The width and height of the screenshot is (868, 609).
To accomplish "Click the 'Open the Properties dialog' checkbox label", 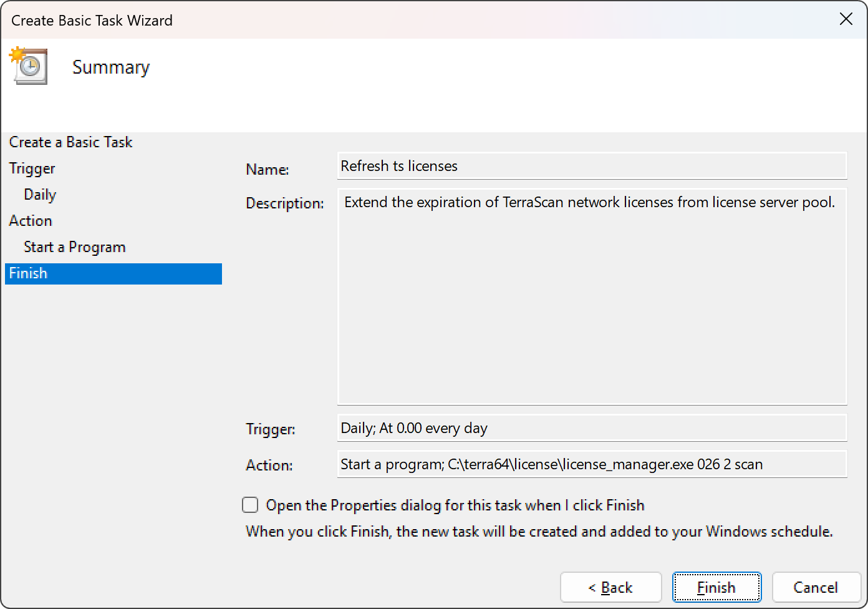I will coord(455,505).
